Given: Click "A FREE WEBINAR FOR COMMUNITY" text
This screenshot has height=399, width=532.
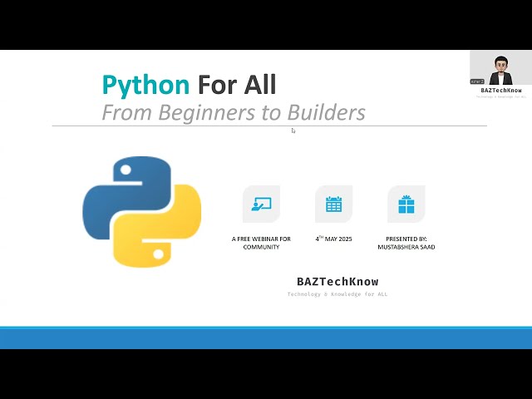Looking at the screenshot, I should pyautogui.click(x=261, y=243).
